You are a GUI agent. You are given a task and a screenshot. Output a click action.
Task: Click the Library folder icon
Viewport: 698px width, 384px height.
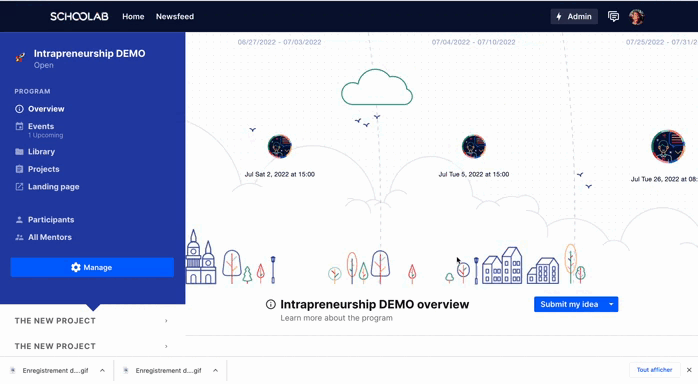[x=19, y=152]
